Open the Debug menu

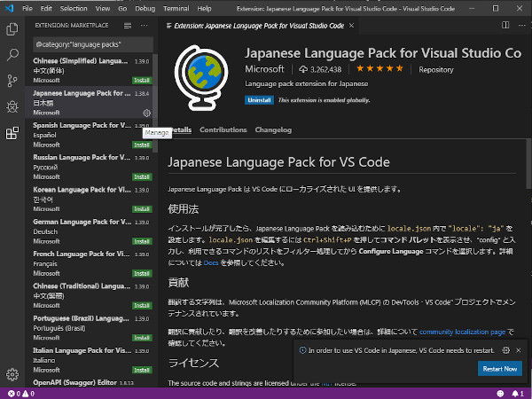(145, 9)
